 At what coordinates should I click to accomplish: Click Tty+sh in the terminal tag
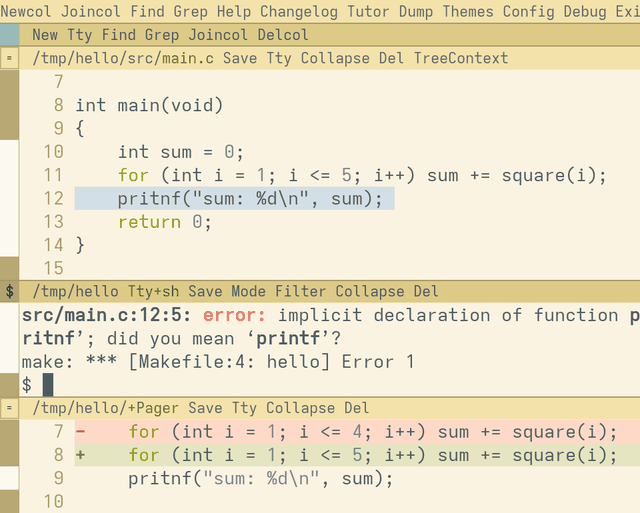[153, 291]
